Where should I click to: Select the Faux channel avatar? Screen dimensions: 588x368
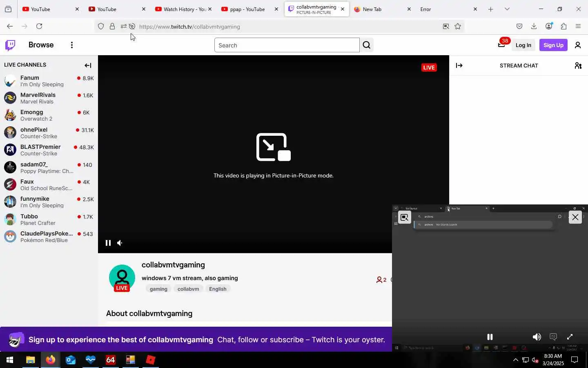coord(10,185)
